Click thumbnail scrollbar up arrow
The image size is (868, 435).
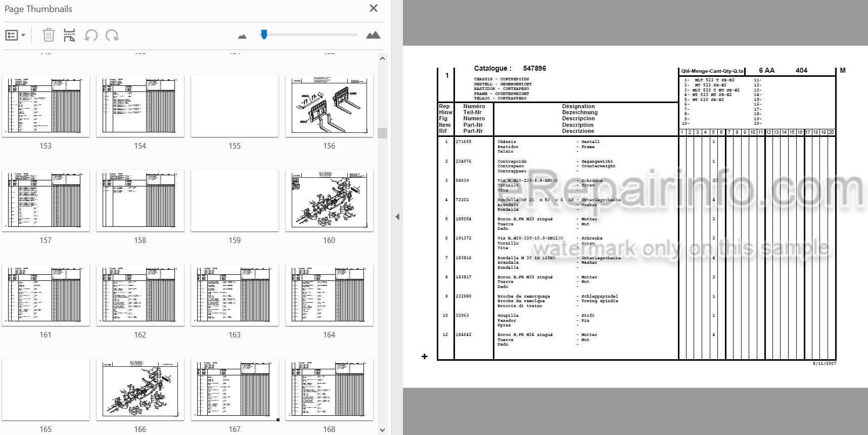[x=382, y=59]
